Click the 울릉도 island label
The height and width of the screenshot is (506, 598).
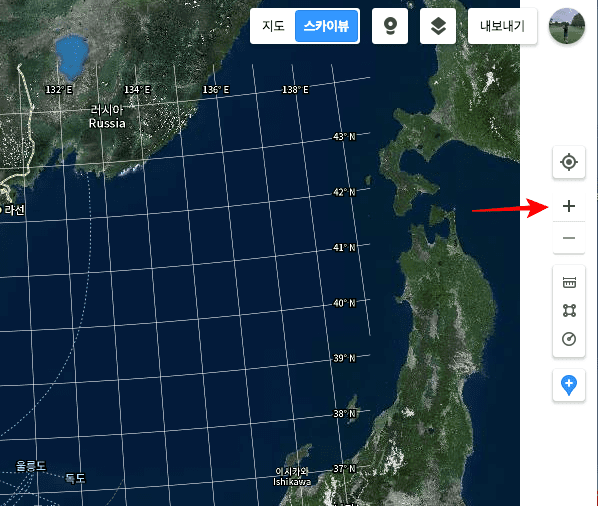(31, 466)
